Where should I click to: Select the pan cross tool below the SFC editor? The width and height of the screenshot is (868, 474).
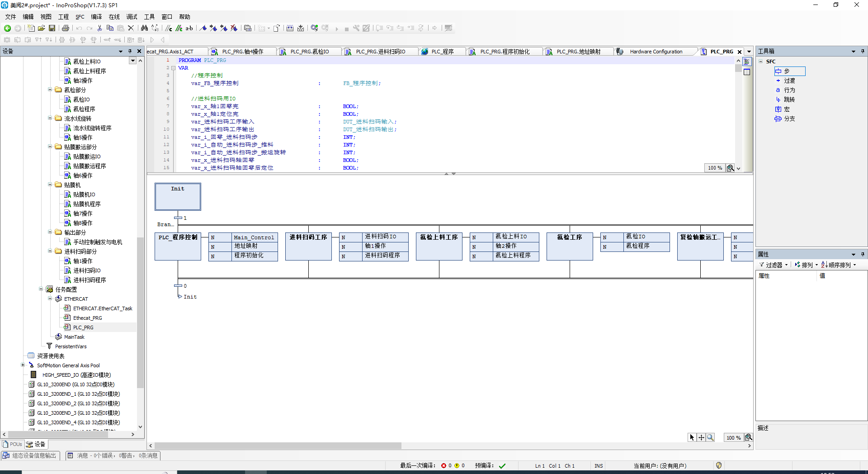[x=701, y=437]
